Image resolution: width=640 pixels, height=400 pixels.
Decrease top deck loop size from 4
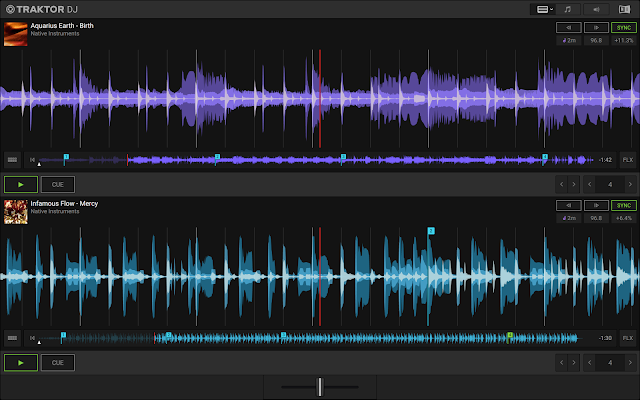589,184
